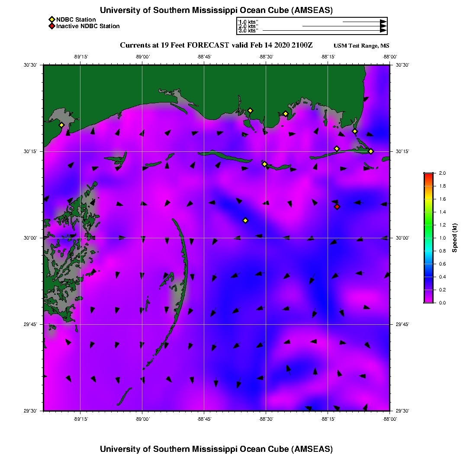Image resolution: width=476 pixels, height=454 pixels.
Task: Select the southernmost yellow station marker in open water
Action: 245,221
